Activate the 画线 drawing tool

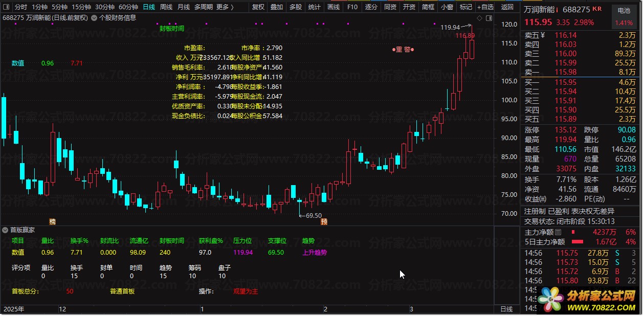(x=334, y=7)
